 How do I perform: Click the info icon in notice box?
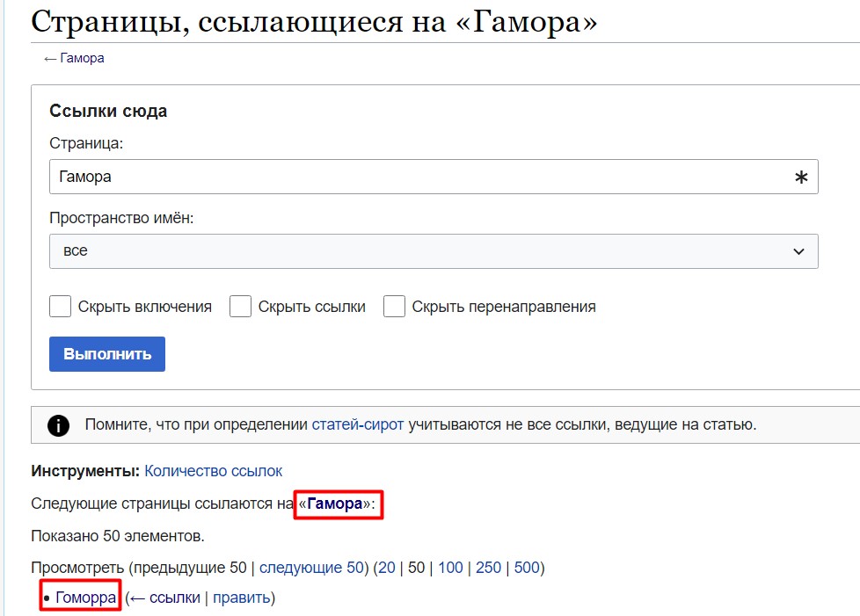coord(58,425)
